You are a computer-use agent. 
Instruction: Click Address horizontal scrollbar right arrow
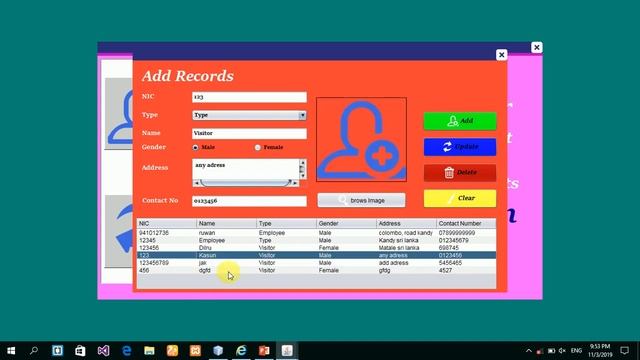[x=296, y=183]
